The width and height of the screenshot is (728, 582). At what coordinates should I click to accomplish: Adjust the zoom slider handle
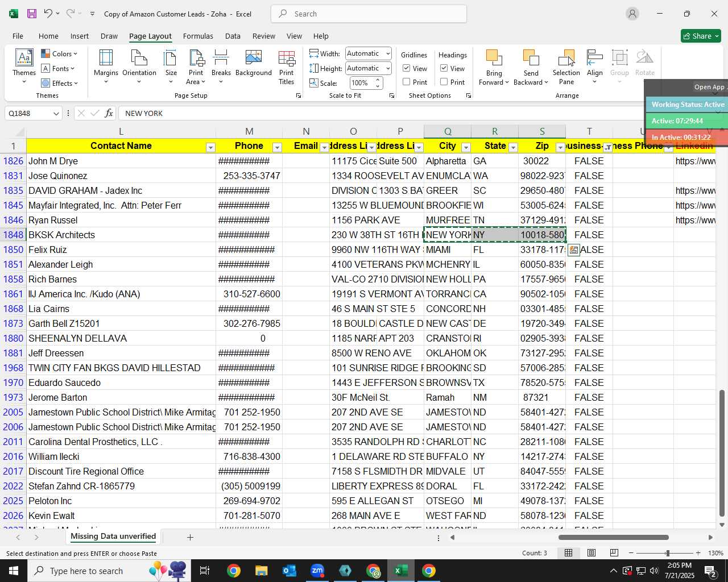[667, 553]
